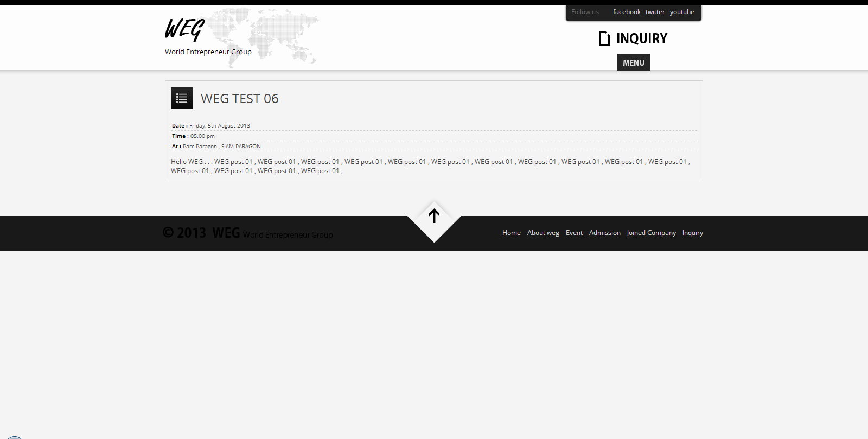Select Event in the footer menu
This screenshot has height=439, width=868.
click(x=574, y=233)
